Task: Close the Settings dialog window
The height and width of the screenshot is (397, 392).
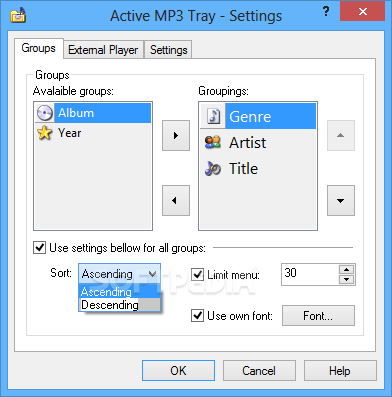Action: click(362, 11)
